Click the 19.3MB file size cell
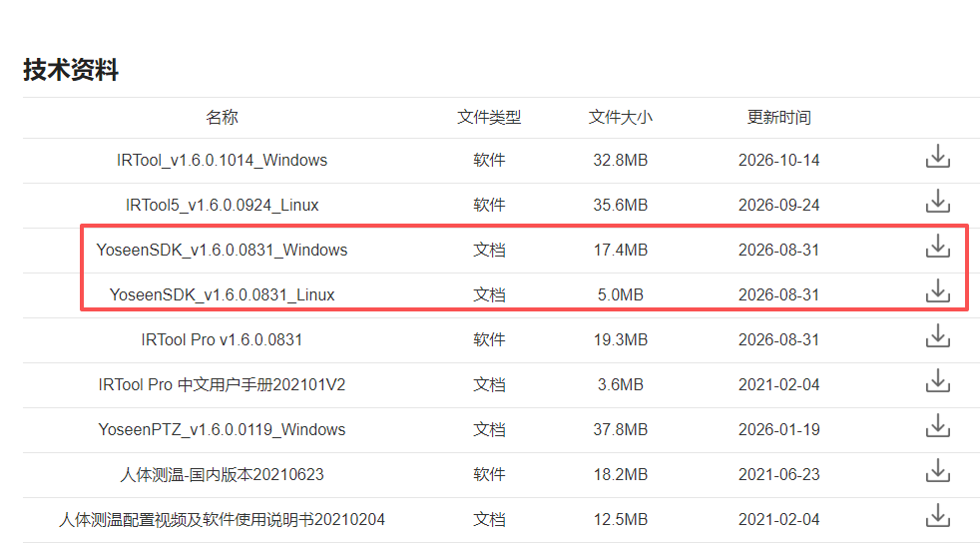 620,340
